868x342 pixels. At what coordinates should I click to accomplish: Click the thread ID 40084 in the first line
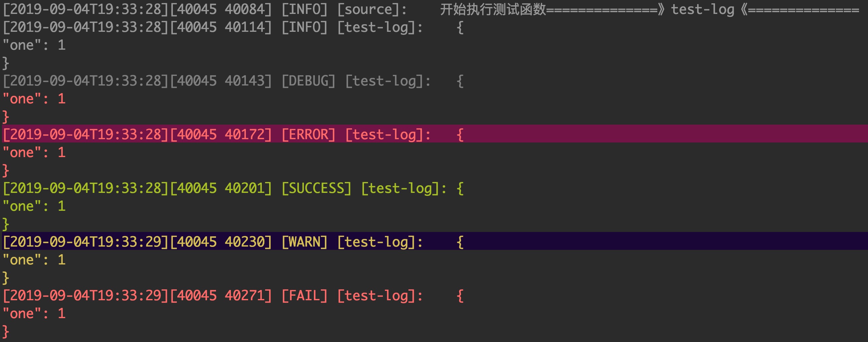tap(248, 9)
